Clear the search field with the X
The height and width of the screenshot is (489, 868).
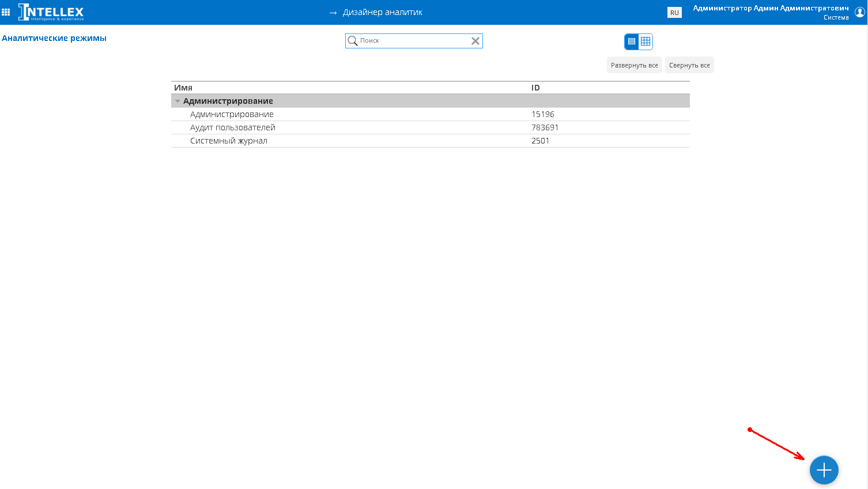coord(475,41)
